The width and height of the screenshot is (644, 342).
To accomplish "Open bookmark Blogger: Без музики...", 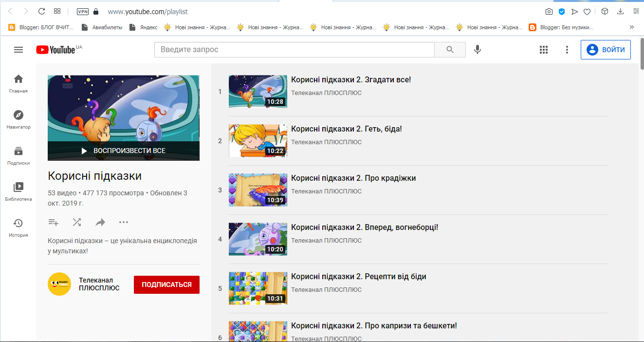I will pyautogui.click(x=561, y=27).
